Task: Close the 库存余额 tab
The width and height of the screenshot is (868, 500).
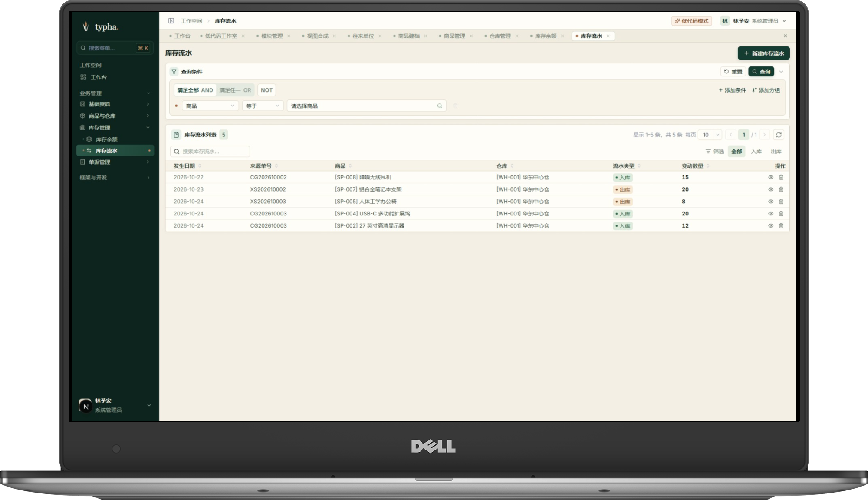Action: [x=562, y=36]
